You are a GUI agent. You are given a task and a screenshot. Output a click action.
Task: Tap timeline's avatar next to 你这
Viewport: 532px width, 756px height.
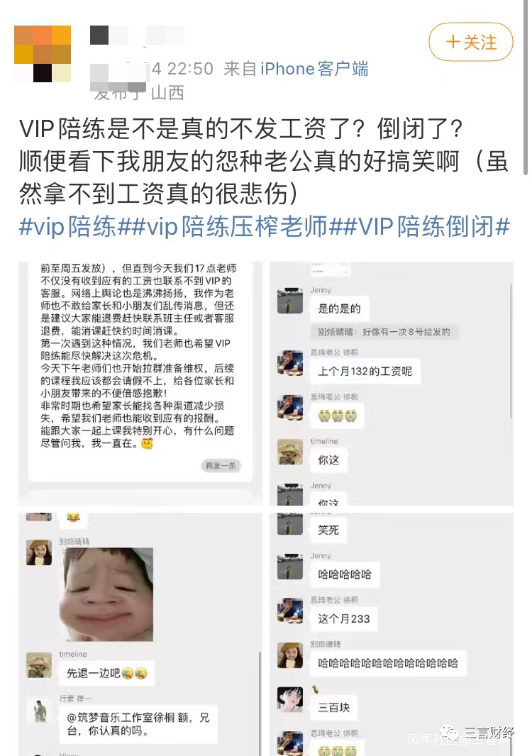click(290, 452)
